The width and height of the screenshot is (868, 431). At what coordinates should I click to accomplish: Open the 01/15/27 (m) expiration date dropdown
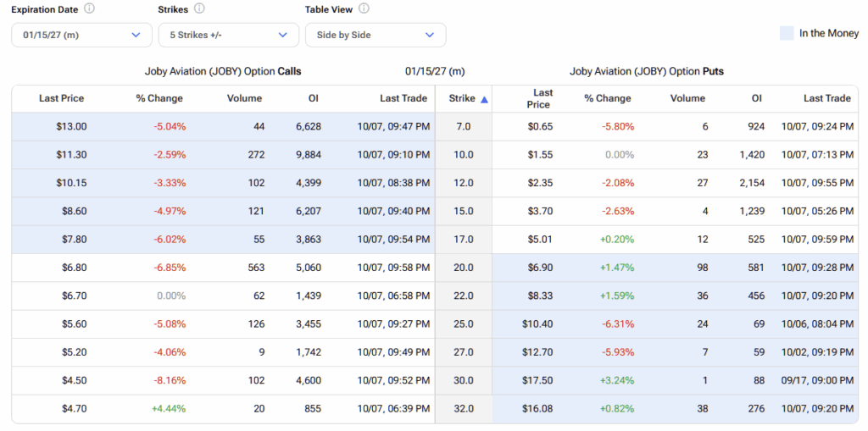pyautogui.click(x=81, y=35)
